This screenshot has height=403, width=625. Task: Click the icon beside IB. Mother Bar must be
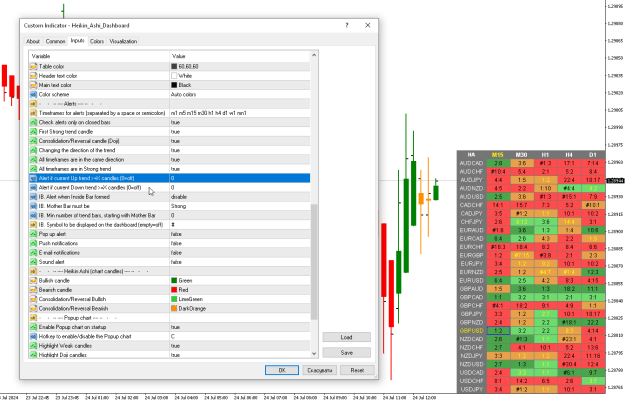33,206
